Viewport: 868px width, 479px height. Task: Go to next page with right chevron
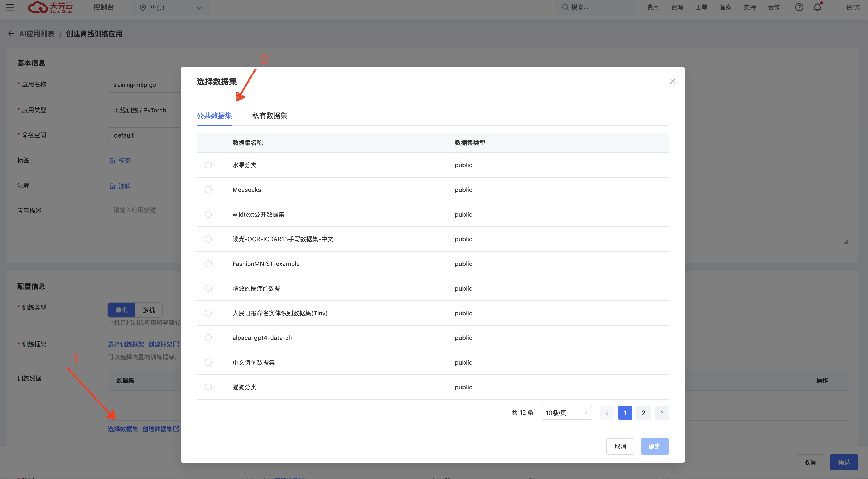tap(661, 413)
